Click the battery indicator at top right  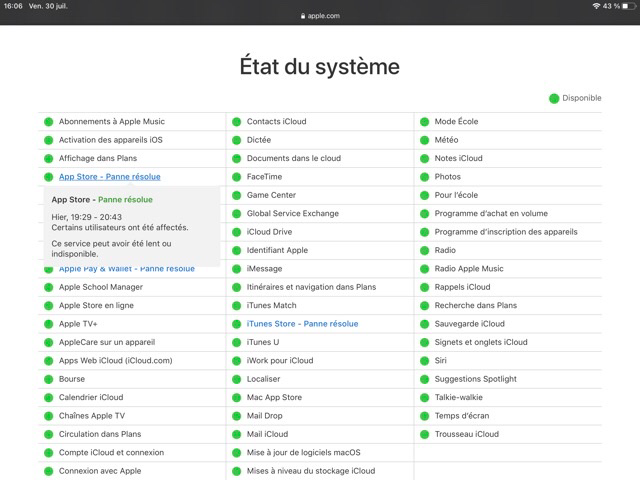627,6
